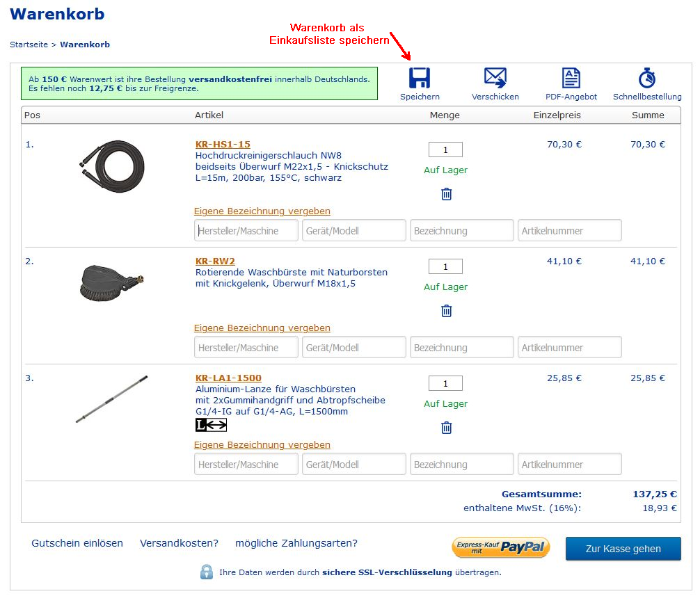Delete KR-LA1-1500 lance using trash icon
The width and height of the screenshot is (700, 596).
click(446, 428)
